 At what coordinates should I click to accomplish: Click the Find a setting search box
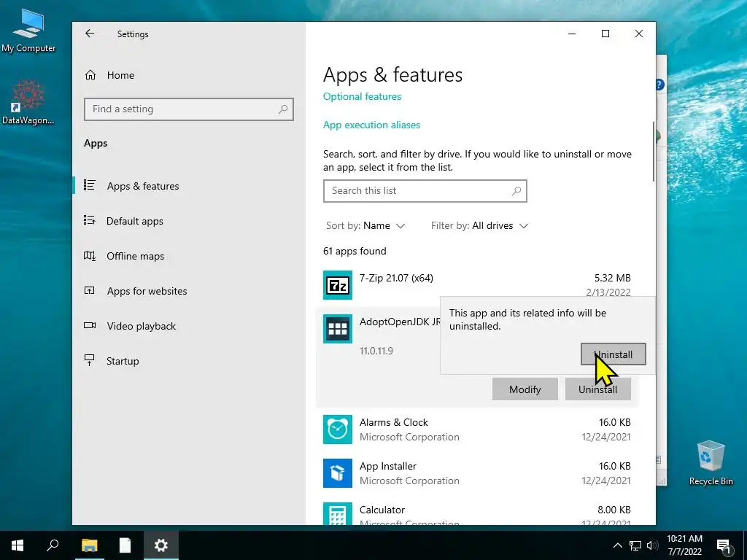(189, 109)
